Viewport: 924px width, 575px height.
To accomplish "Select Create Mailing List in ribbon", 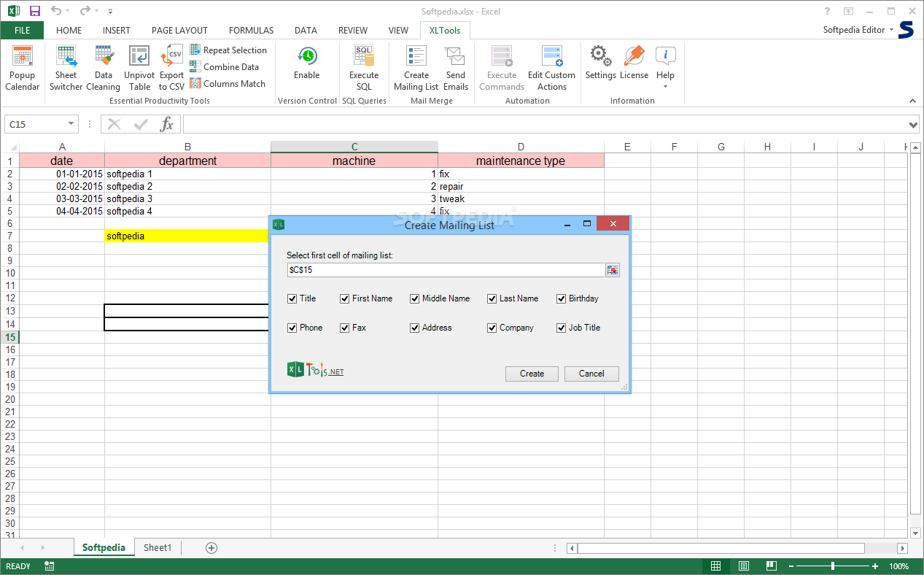I will pyautogui.click(x=416, y=68).
